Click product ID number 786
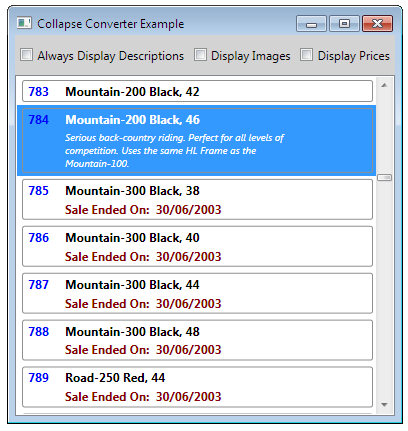This screenshot has width=408, height=431. (x=39, y=238)
